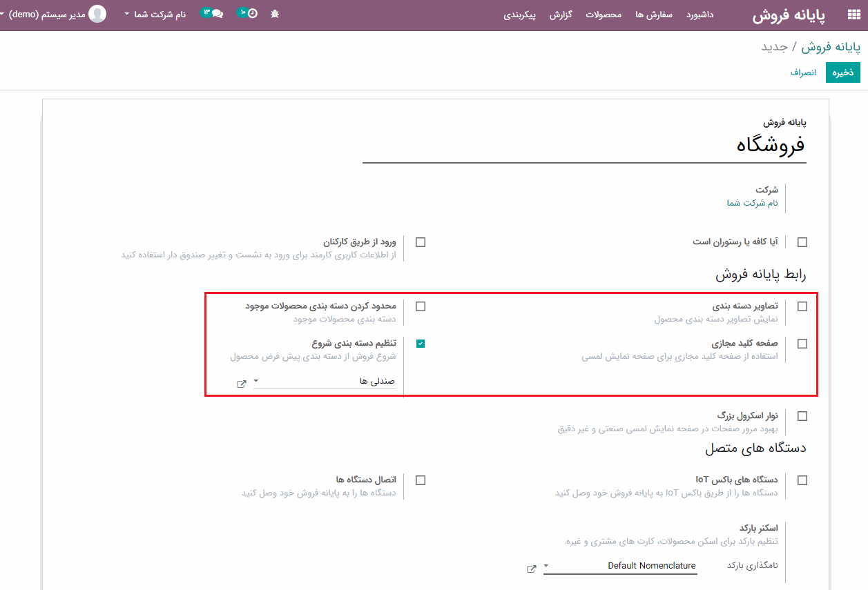Click the انصراف discard button

pyautogui.click(x=803, y=72)
